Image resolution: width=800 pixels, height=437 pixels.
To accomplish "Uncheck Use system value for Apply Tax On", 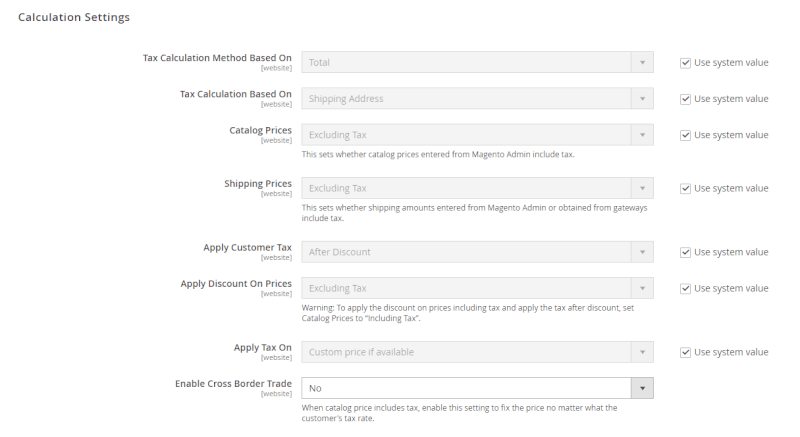I will click(685, 352).
